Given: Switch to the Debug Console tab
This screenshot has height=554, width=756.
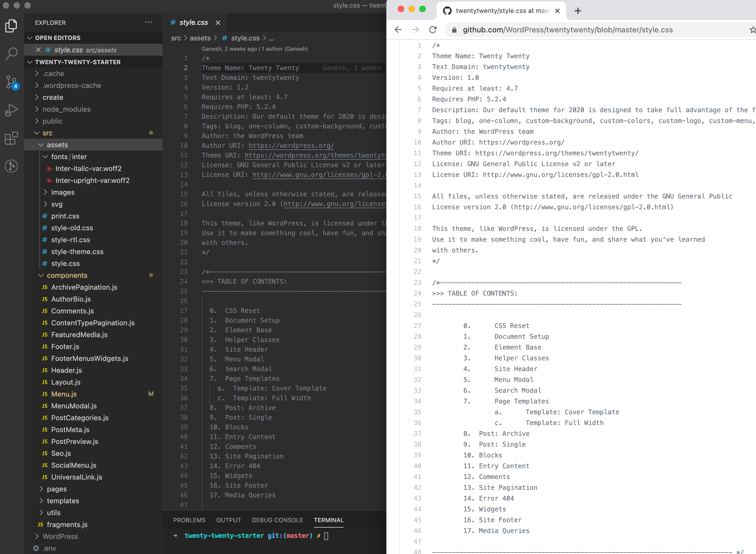Looking at the screenshot, I should [277, 520].
